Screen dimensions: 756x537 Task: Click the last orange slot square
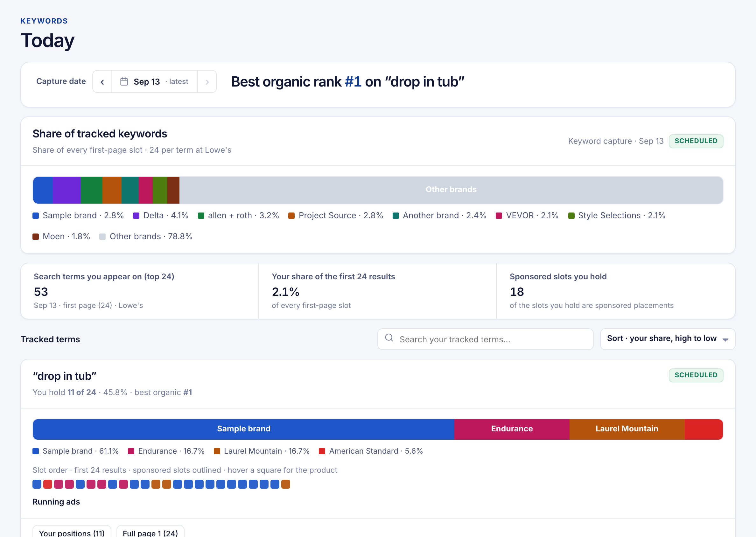point(286,485)
